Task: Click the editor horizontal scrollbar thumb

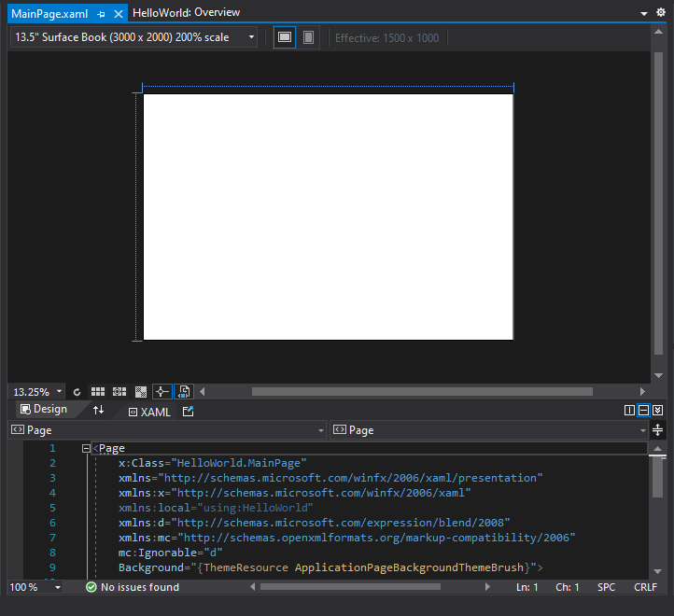Action: tap(350, 587)
